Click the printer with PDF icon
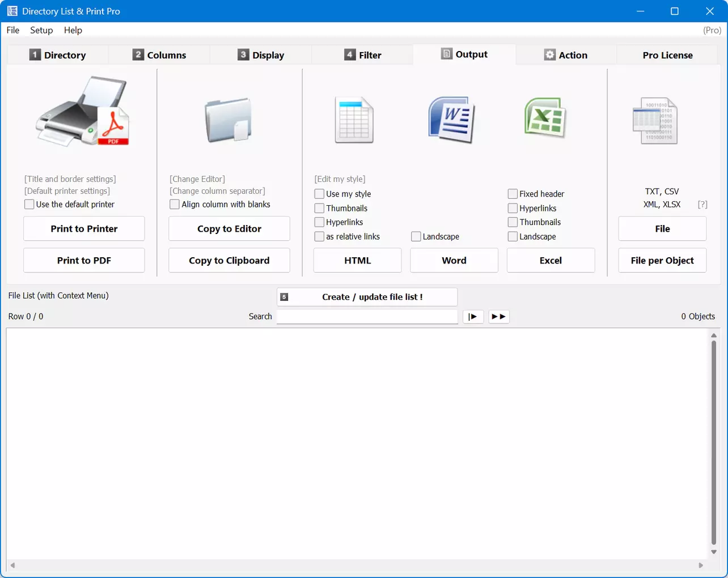Screen dimensions: 728x578 click(x=83, y=113)
